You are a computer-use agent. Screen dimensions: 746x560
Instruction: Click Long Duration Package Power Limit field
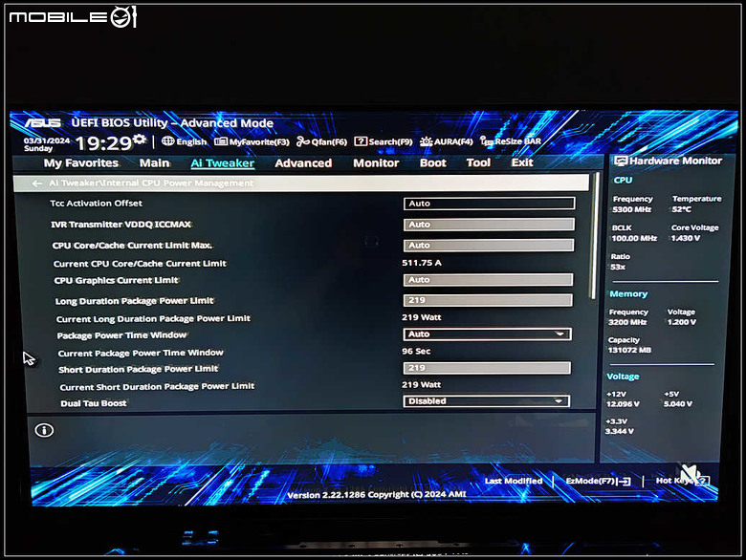[x=488, y=300]
